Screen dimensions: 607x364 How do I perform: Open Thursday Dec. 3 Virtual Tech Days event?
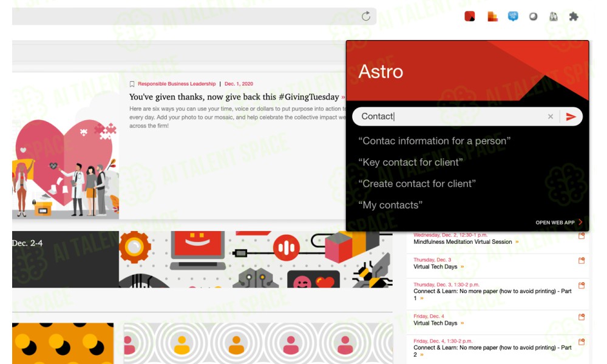click(435, 266)
